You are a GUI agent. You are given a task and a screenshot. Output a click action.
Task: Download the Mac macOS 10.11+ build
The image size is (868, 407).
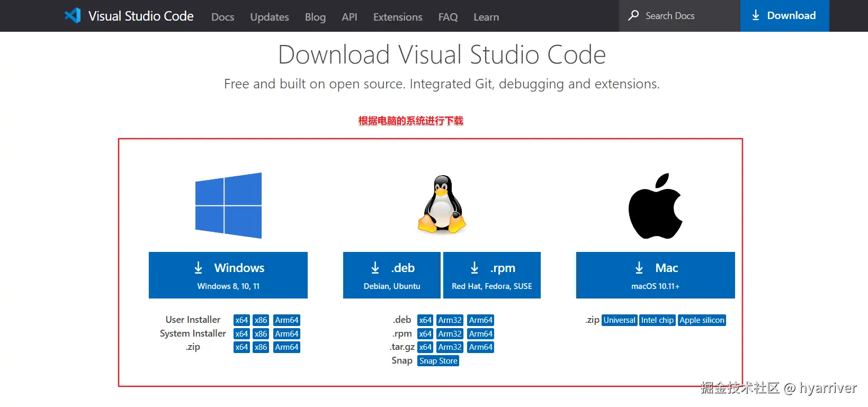(x=656, y=275)
